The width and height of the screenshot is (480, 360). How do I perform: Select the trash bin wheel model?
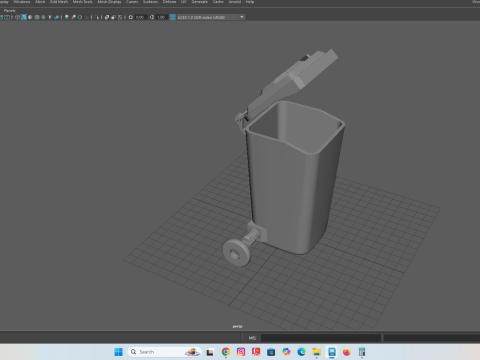[x=236, y=252]
